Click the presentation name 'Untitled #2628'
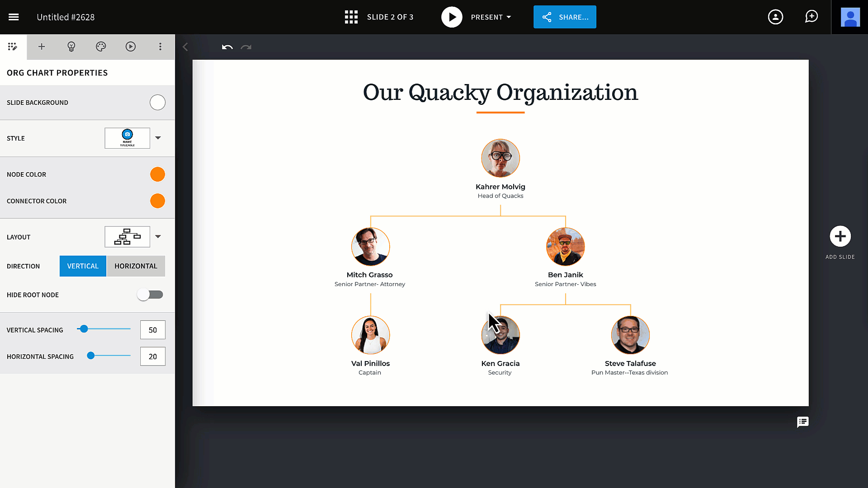868x488 pixels. pyautogui.click(x=66, y=17)
